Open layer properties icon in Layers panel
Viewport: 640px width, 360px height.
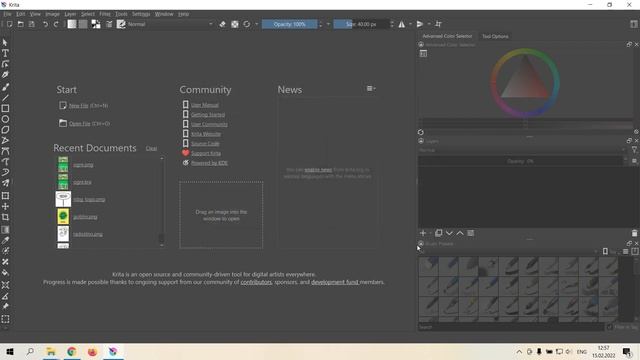point(471,233)
